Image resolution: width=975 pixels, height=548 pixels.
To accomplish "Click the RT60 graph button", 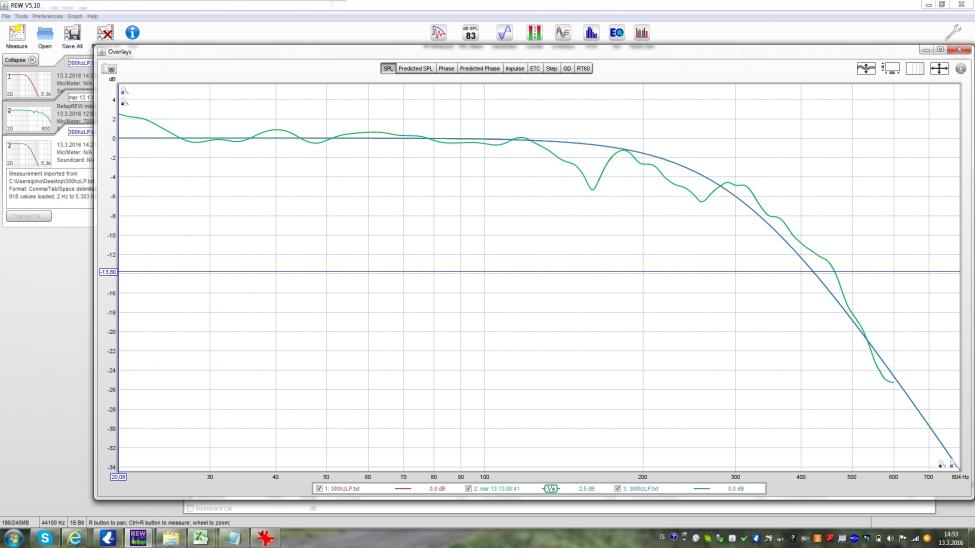I will 583,69.
